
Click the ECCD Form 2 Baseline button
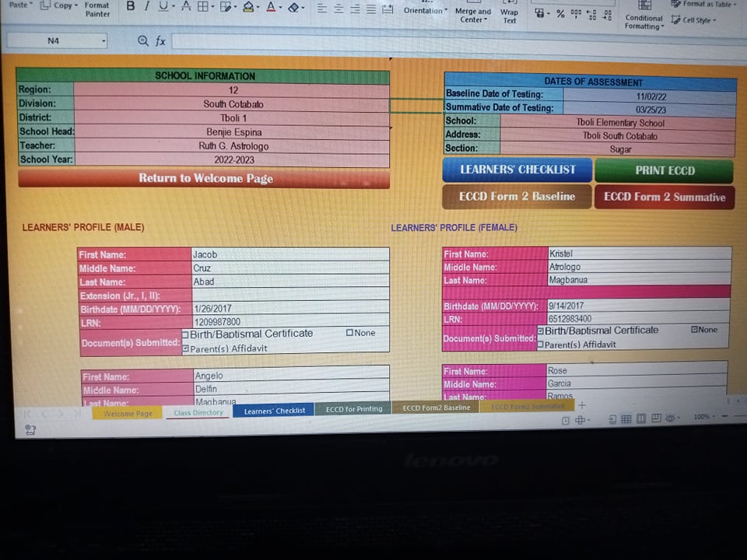point(517,197)
